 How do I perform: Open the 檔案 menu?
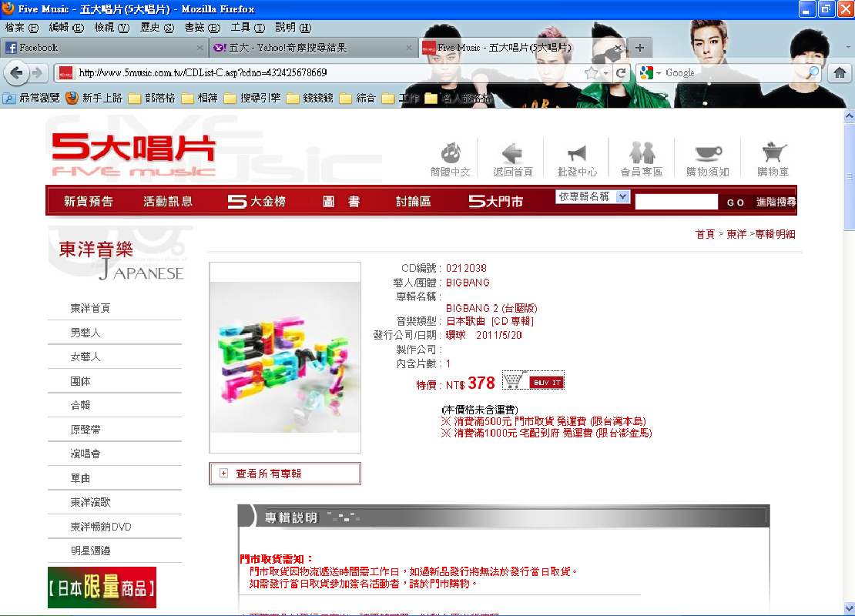(x=22, y=27)
